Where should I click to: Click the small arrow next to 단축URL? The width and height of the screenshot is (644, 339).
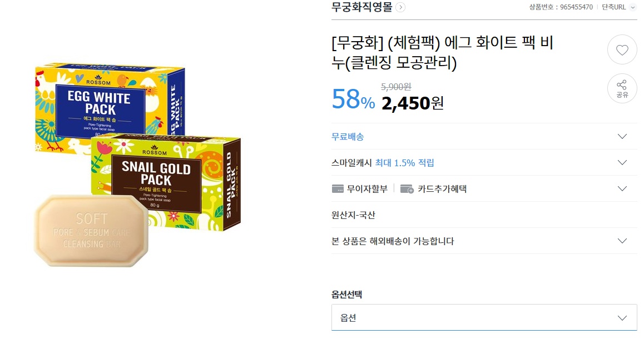(x=632, y=7)
